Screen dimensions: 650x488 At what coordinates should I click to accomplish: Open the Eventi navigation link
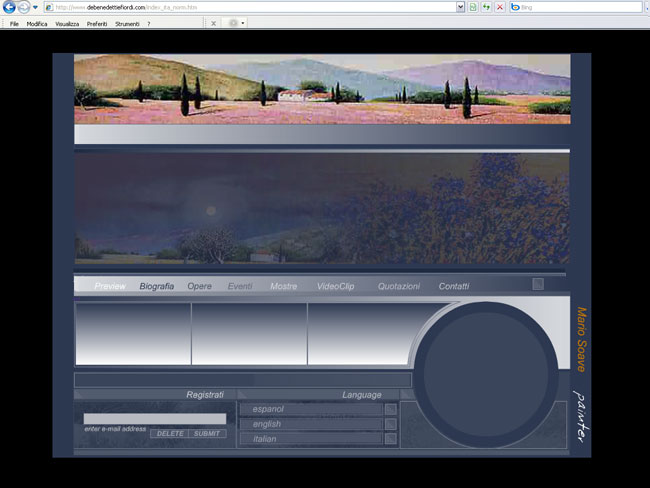(240, 286)
